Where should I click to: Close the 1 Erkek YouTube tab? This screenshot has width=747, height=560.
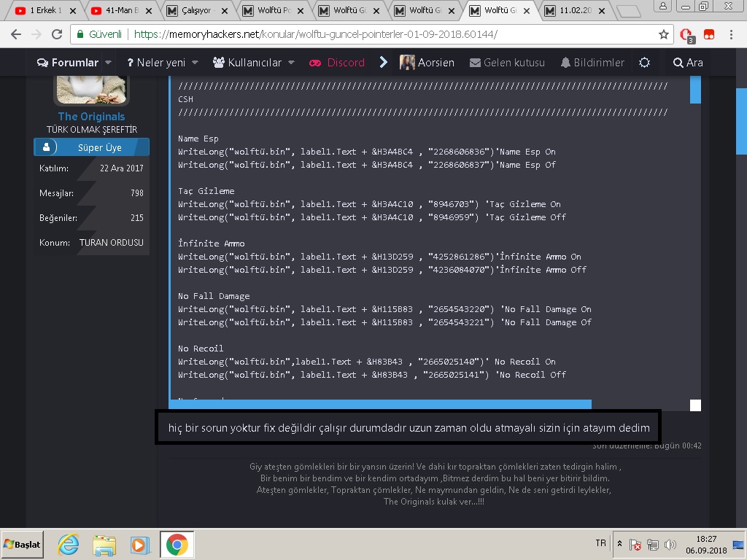73,10
